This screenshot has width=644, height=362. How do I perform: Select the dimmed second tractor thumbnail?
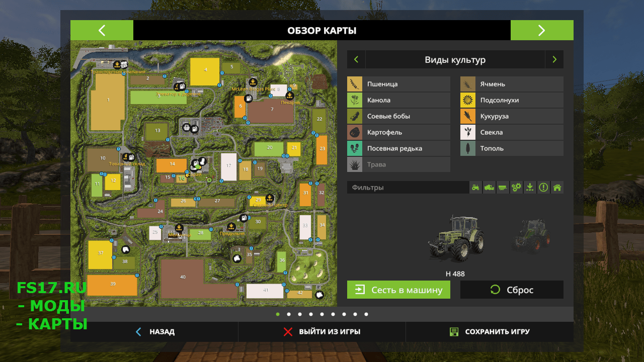pyautogui.click(x=531, y=236)
